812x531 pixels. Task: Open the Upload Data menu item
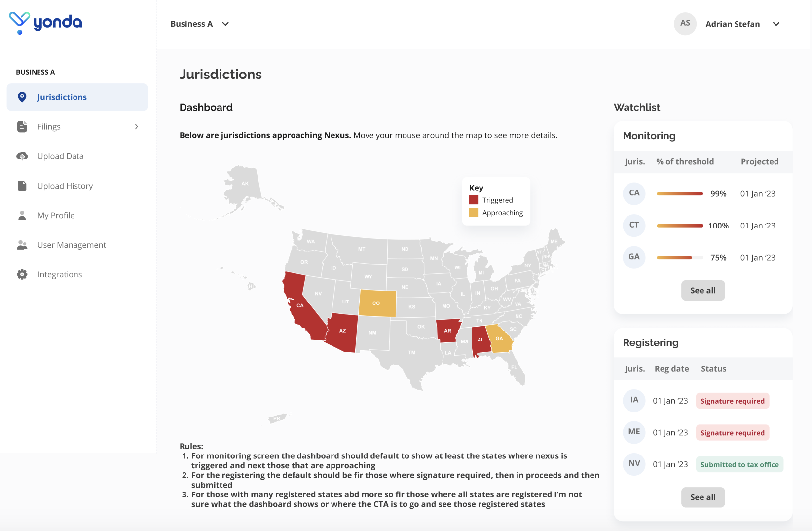pyautogui.click(x=61, y=156)
